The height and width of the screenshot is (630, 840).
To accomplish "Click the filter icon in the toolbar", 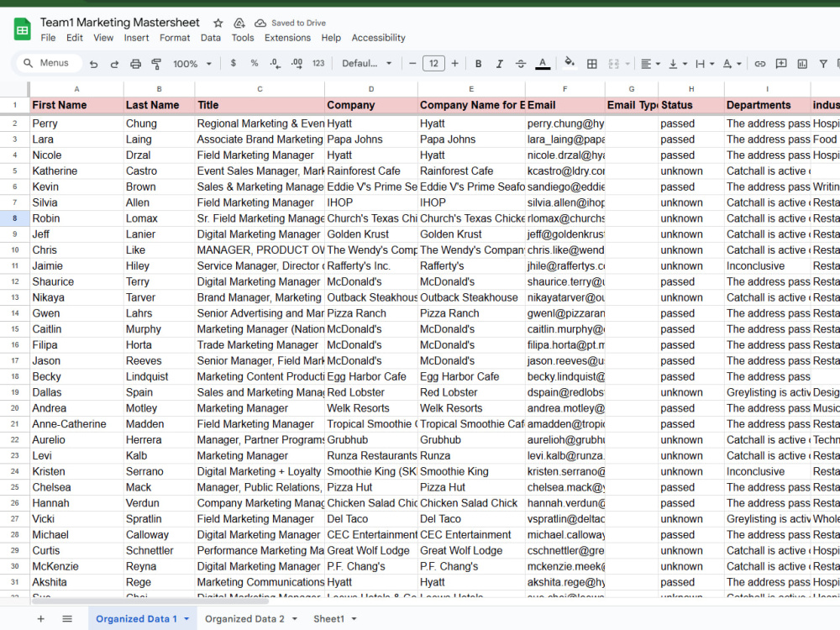I will (823, 64).
